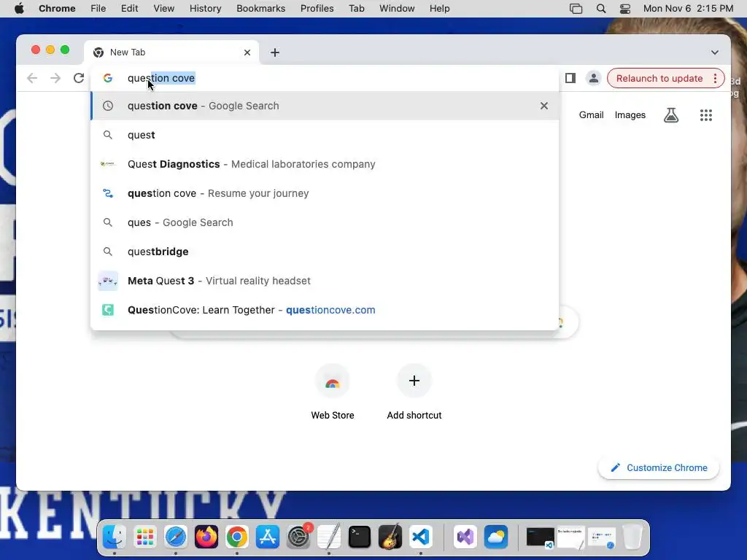Open Control Center in menu bar
This screenshot has height=560, width=747.
point(625,9)
